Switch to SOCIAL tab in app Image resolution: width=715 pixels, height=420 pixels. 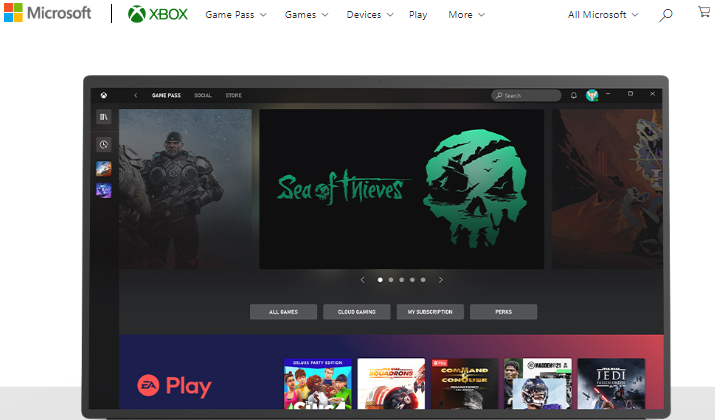click(203, 95)
